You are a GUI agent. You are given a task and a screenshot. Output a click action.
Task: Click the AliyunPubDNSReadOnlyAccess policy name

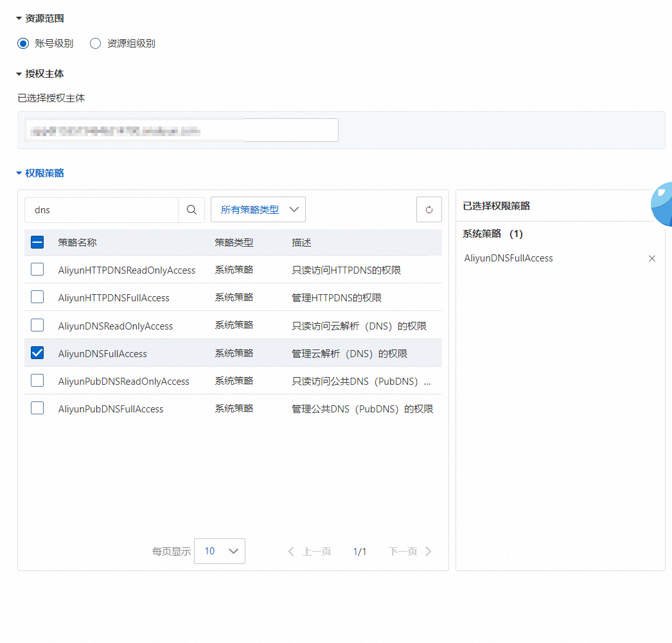click(x=123, y=382)
